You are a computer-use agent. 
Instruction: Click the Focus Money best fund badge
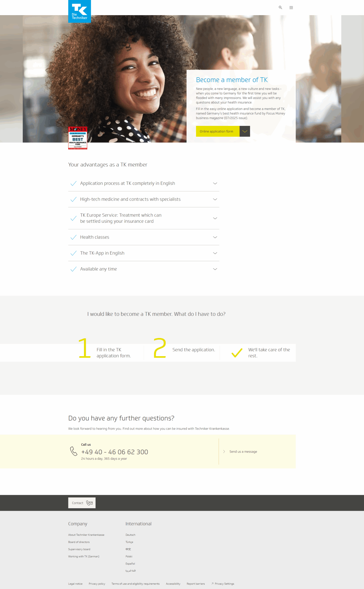click(78, 138)
